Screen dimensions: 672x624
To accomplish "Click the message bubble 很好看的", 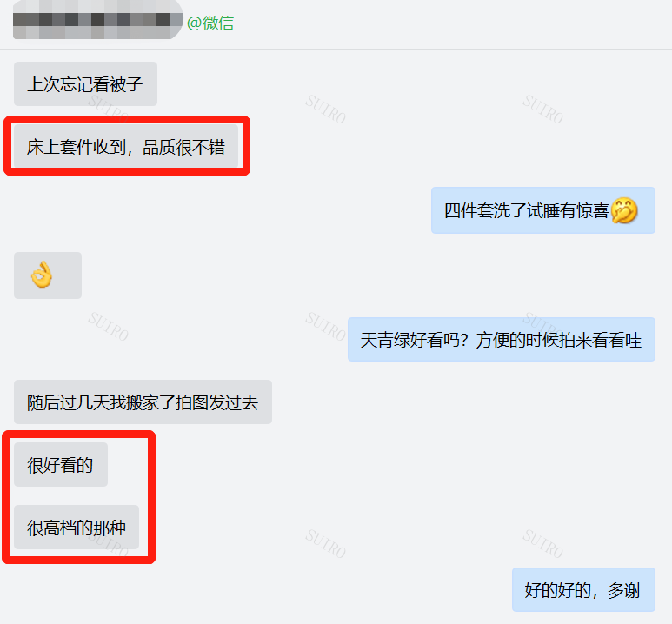I will click(x=61, y=465).
